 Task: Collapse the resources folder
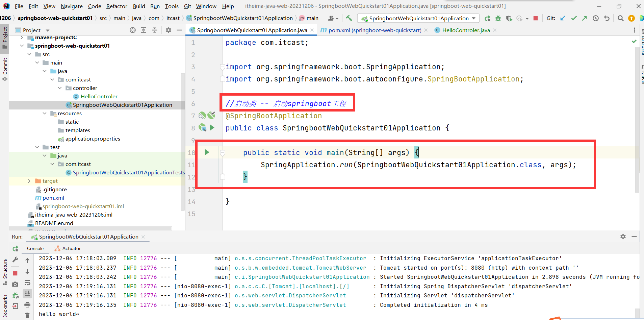pyautogui.click(x=45, y=113)
